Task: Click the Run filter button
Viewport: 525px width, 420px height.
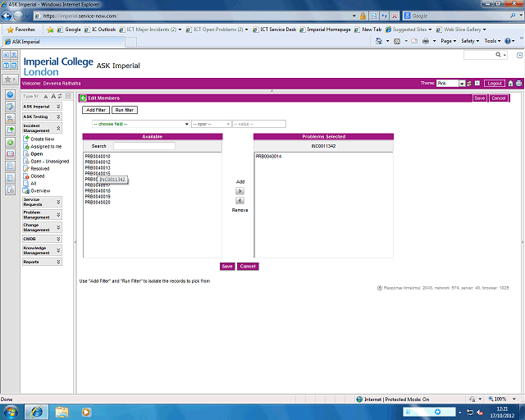Action: tap(124, 109)
